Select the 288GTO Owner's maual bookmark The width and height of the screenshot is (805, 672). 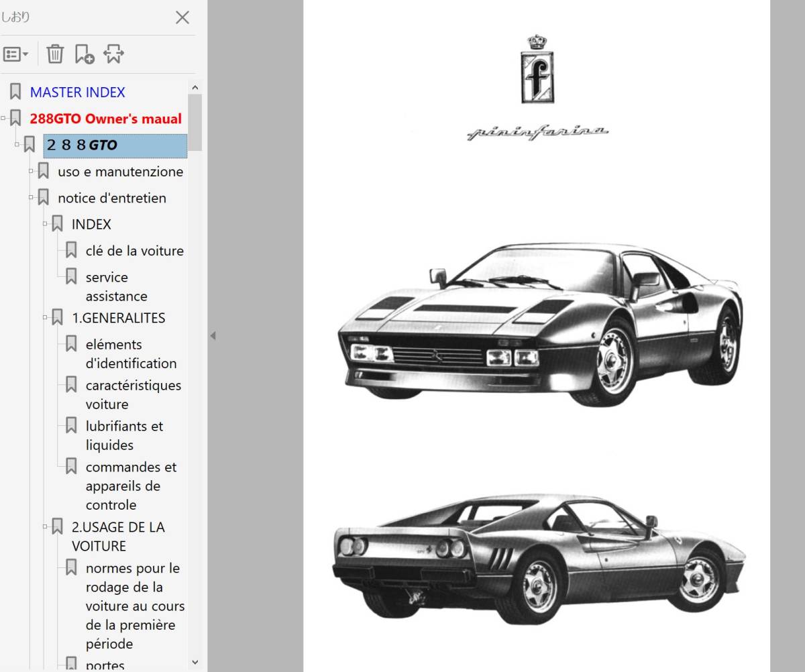pyautogui.click(x=106, y=119)
